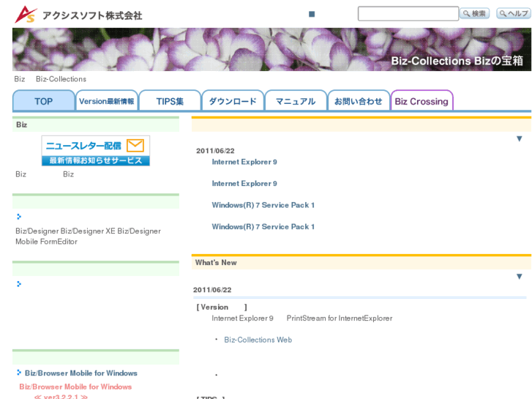Click the small blue square icon in header
The height and width of the screenshot is (399, 532).
coord(312,14)
